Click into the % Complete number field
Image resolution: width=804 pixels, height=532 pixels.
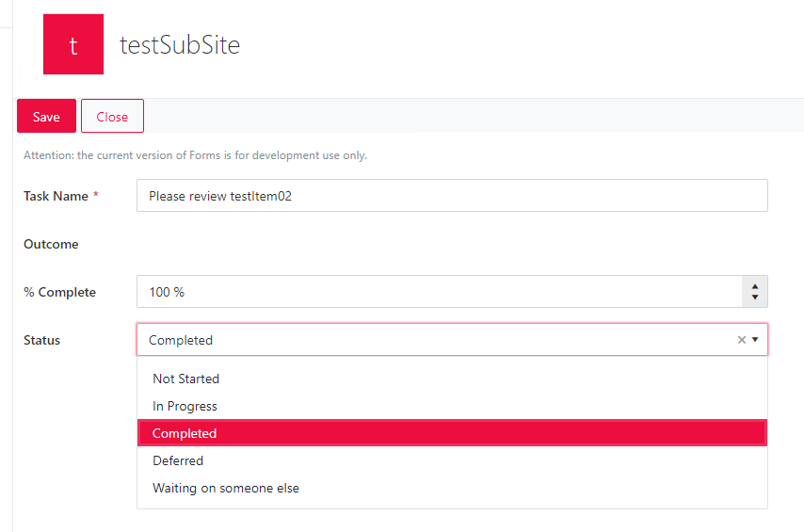438,292
